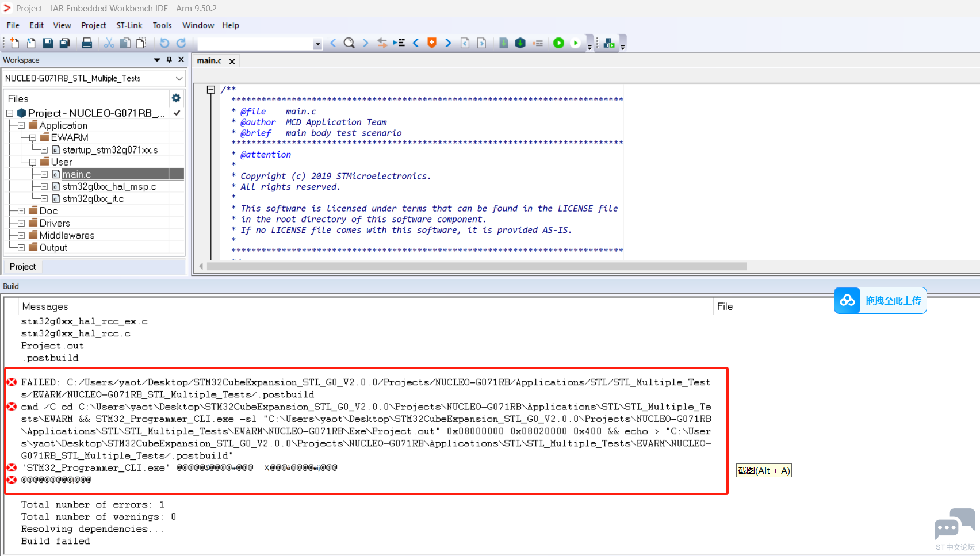980x556 pixels.
Task: Switch to the main.c editor tab
Action: pyautogui.click(x=209, y=60)
